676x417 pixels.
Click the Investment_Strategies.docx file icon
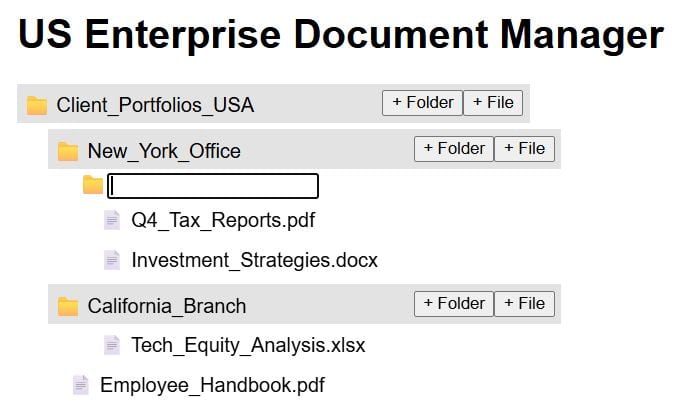(x=112, y=260)
